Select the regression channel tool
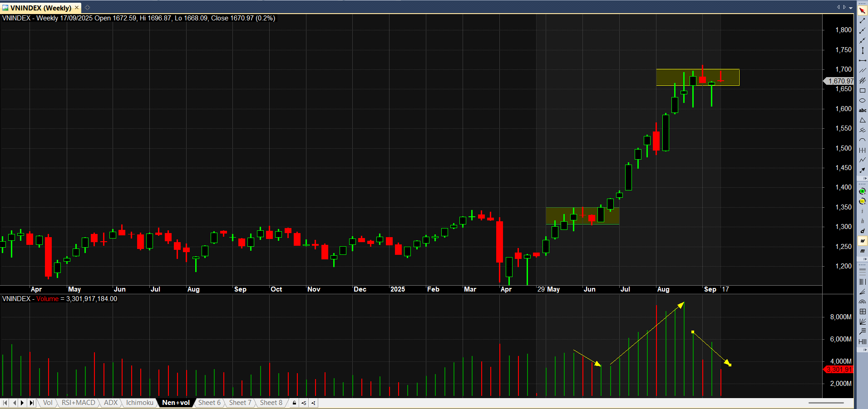Screen dimensions: 868x409 863,80
